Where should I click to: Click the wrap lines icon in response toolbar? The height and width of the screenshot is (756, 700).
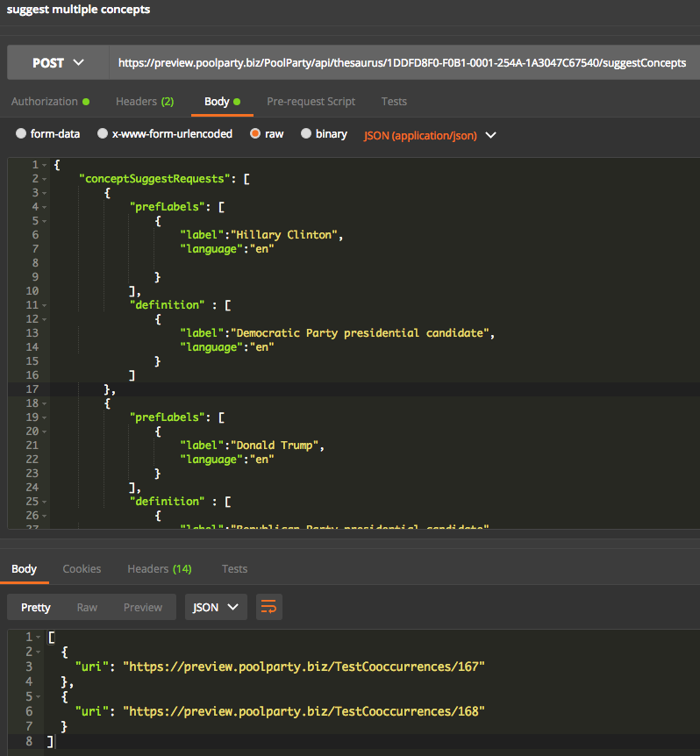click(268, 607)
